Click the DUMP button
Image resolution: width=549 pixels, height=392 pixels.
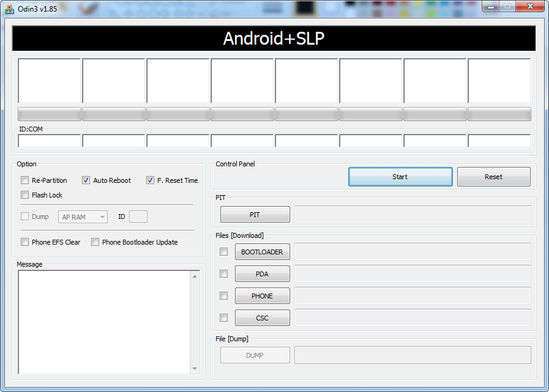point(255,355)
